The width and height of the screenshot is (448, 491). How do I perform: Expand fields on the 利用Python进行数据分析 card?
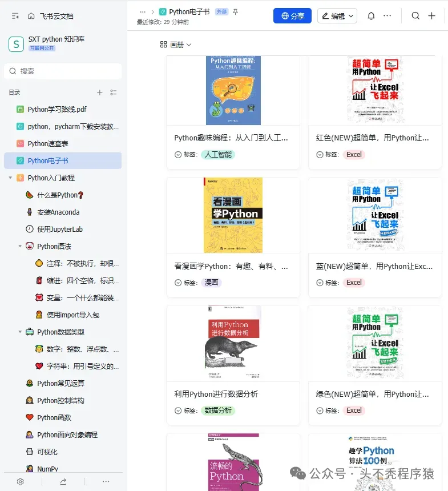tap(178, 410)
